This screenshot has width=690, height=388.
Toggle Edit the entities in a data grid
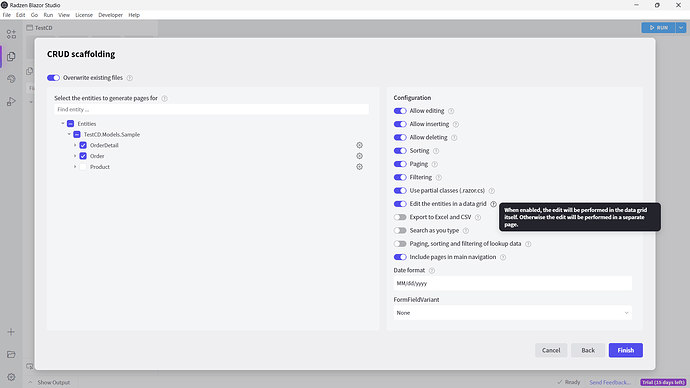[400, 204]
